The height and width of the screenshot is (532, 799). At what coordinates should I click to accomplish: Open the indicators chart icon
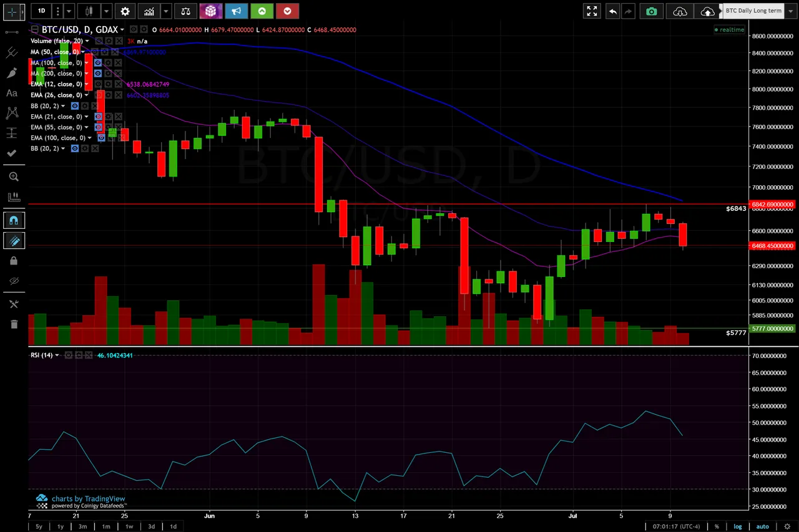pos(149,11)
